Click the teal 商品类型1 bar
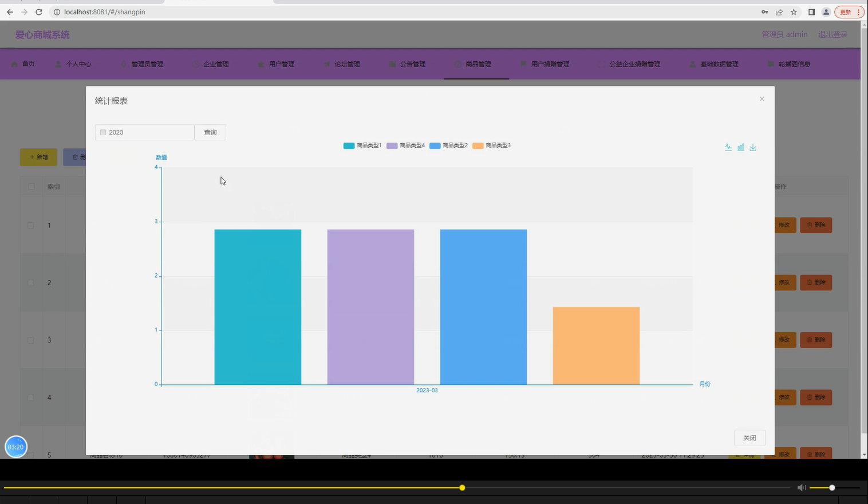This screenshot has height=504, width=868. click(258, 307)
